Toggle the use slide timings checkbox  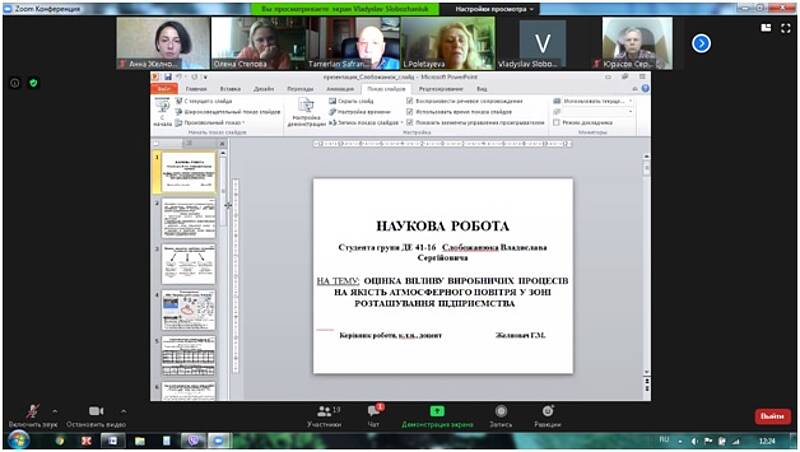(x=410, y=112)
